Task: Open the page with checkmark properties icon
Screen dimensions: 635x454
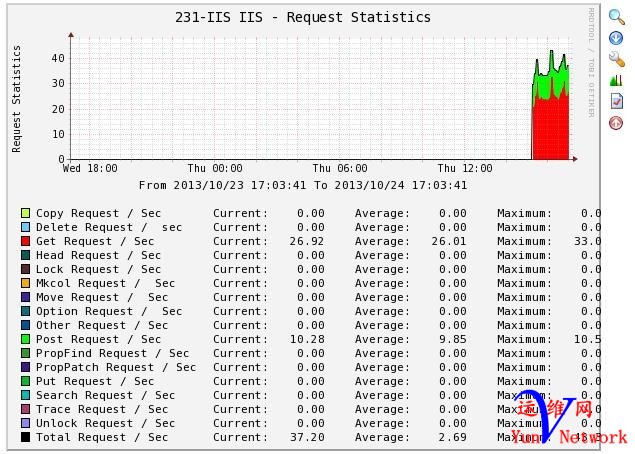Action: (616, 101)
